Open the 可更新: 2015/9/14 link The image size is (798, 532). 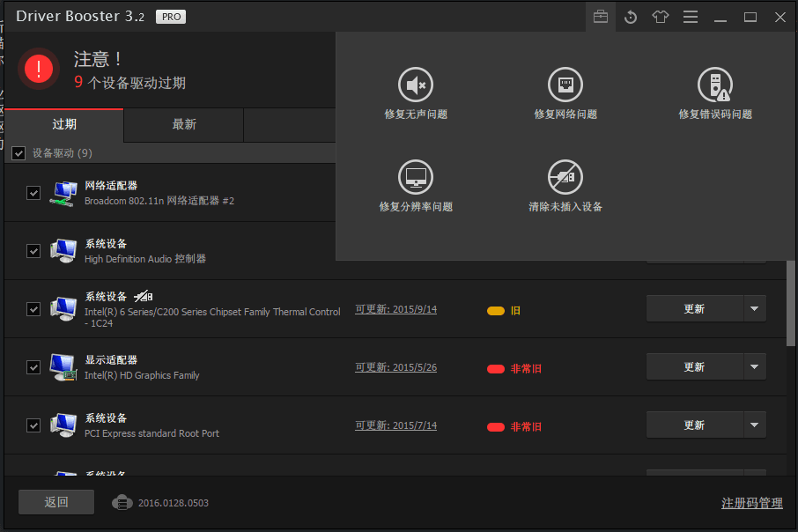pyautogui.click(x=396, y=309)
